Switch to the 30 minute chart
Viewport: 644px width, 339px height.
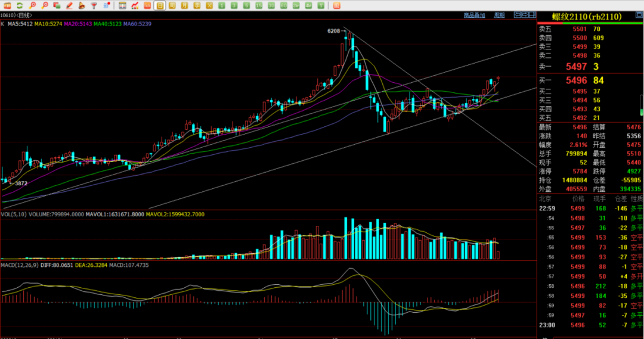pos(271,5)
